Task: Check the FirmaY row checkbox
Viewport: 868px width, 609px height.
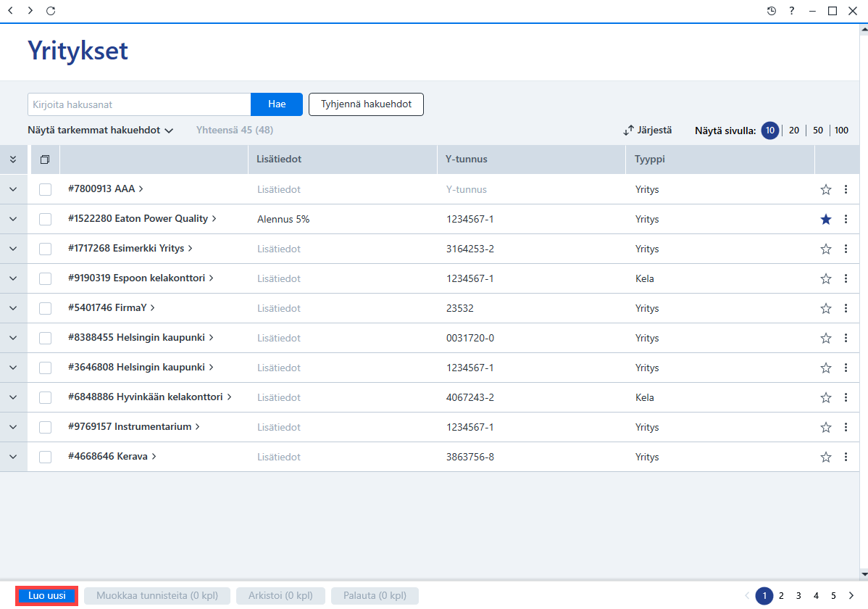Action: [46, 309]
